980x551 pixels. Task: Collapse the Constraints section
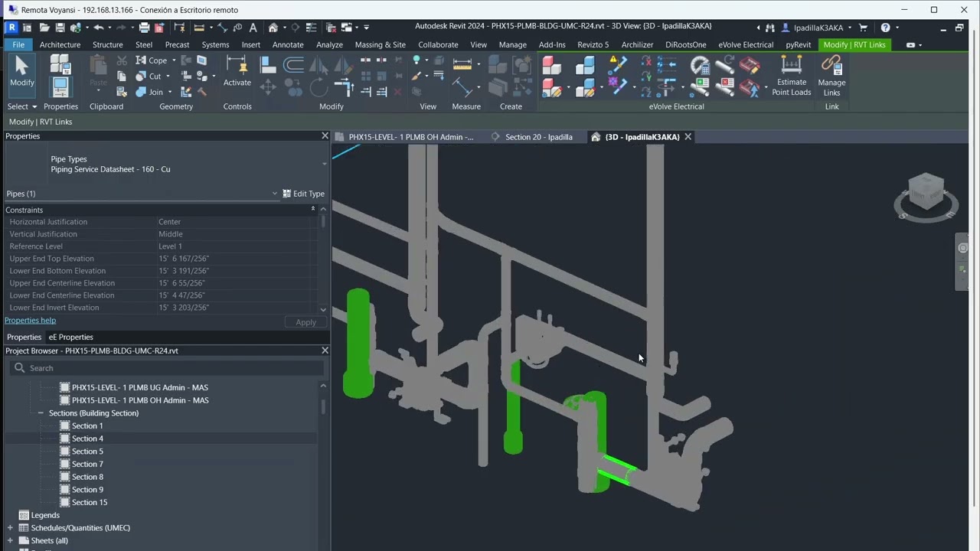pyautogui.click(x=313, y=209)
